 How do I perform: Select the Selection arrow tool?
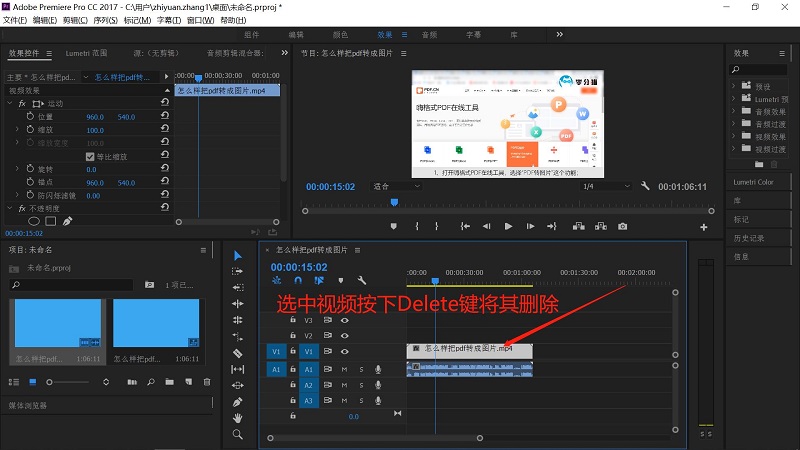(238, 255)
